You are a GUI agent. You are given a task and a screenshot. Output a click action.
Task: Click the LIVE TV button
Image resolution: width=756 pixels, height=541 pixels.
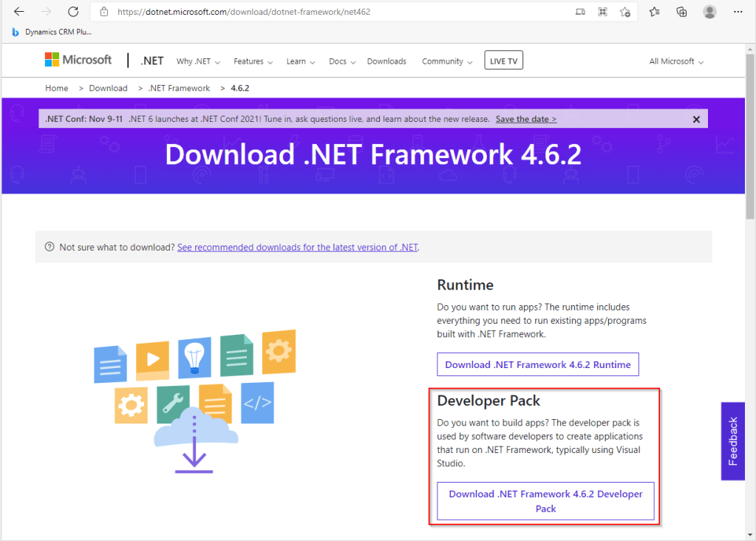503,61
